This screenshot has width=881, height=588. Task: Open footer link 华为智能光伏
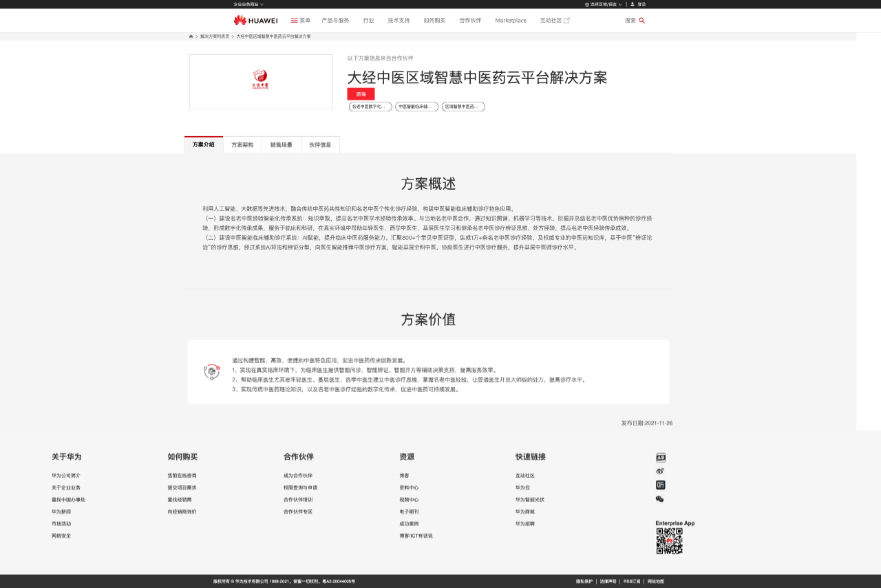click(x=530, y=500)
